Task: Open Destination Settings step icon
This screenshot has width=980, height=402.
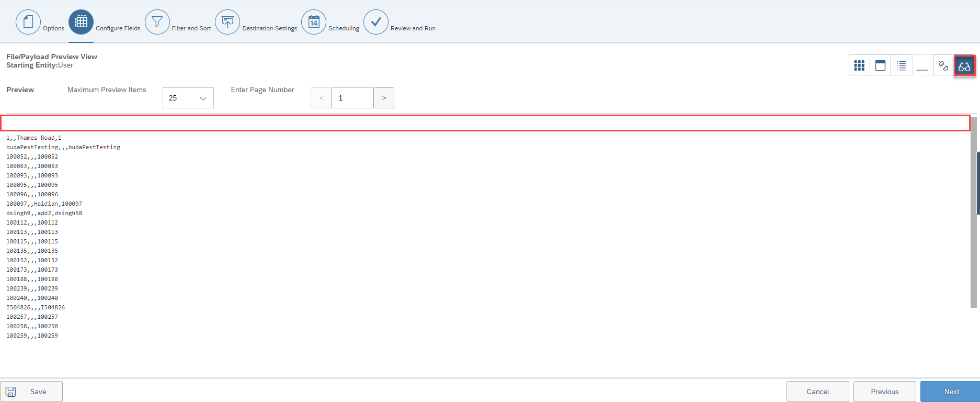Action: coord(227,22)
